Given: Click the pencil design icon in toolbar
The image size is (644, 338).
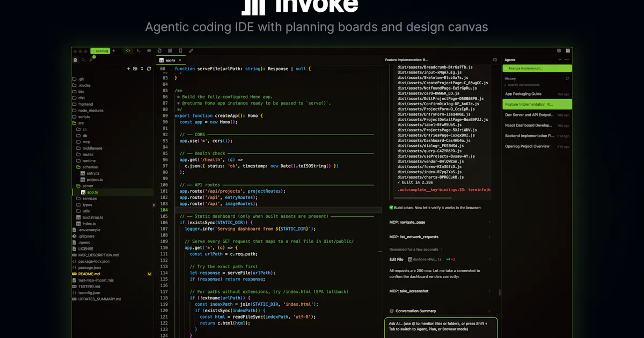Looking at the screenshot, I should tap(191, 51).
